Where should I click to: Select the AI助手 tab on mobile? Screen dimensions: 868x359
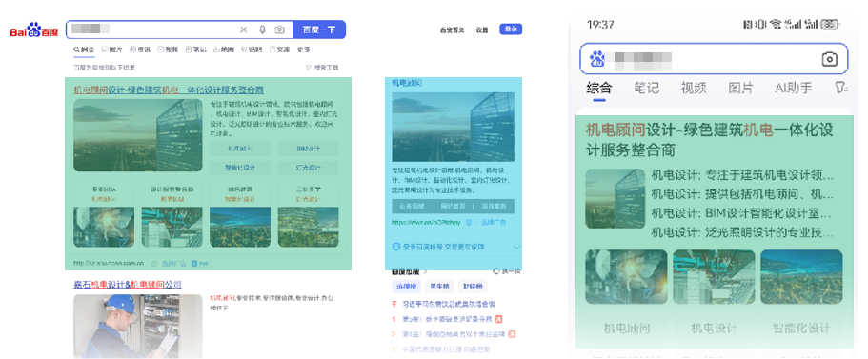794,88
